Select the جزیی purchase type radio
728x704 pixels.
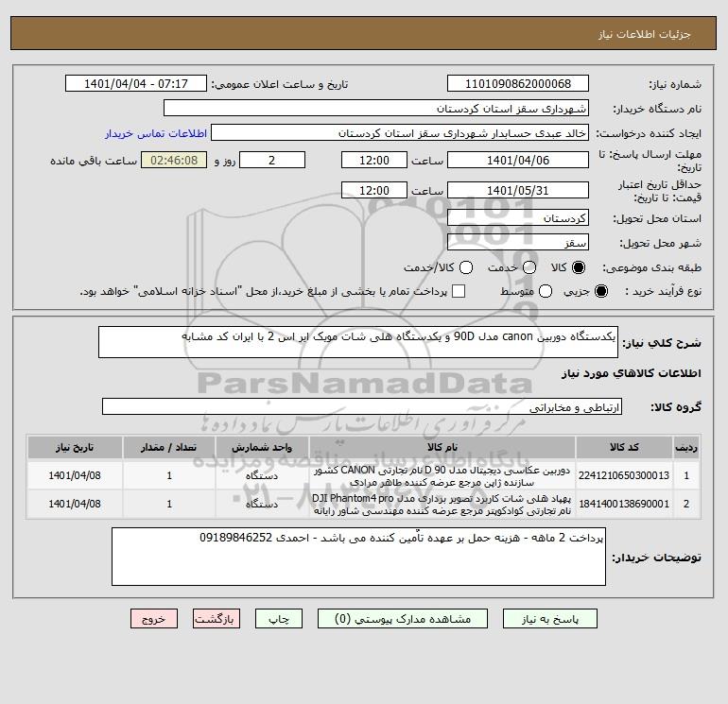pos(601,291)
